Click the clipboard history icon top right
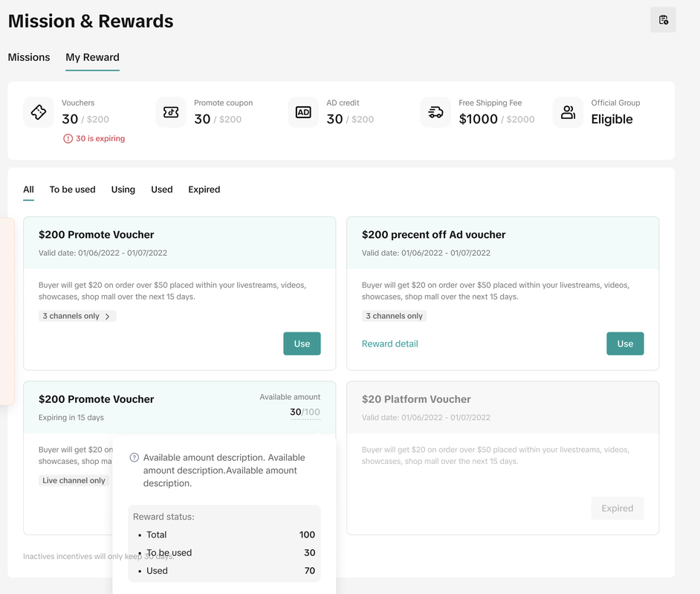The image size is (700, 594). [x=663, y=20]
